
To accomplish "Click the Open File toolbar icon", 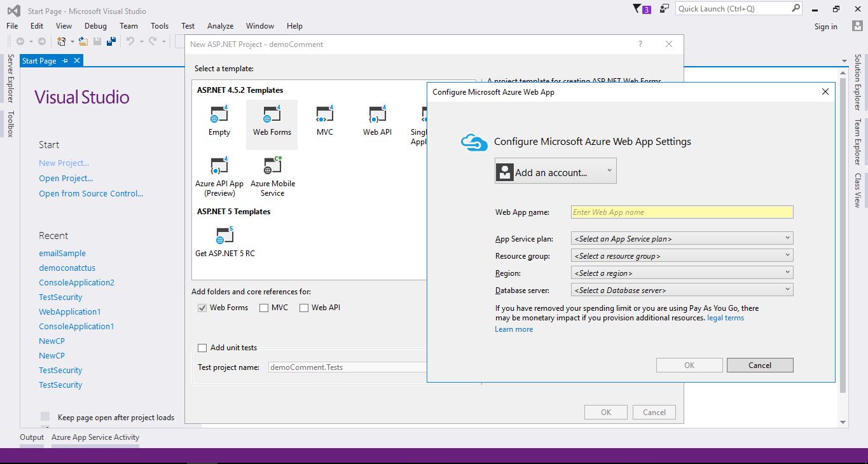I will (x=84, y=41).
